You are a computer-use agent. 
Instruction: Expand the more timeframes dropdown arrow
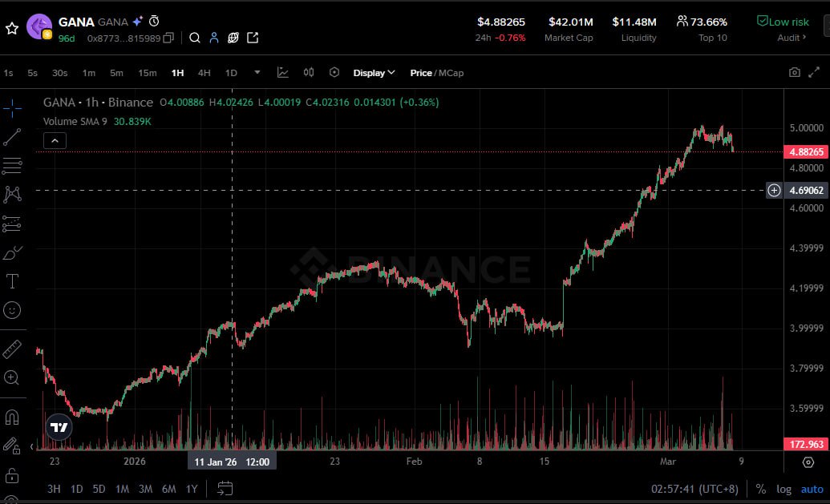tap(257, 72)
